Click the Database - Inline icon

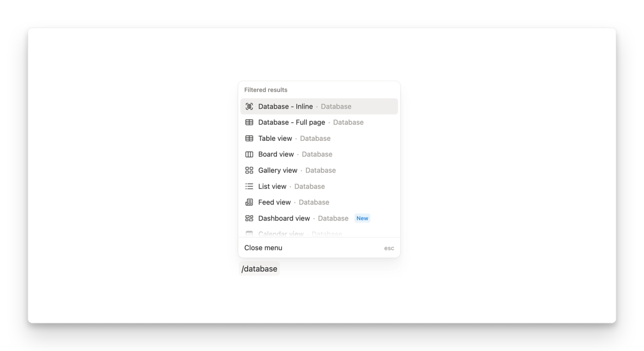249,106
